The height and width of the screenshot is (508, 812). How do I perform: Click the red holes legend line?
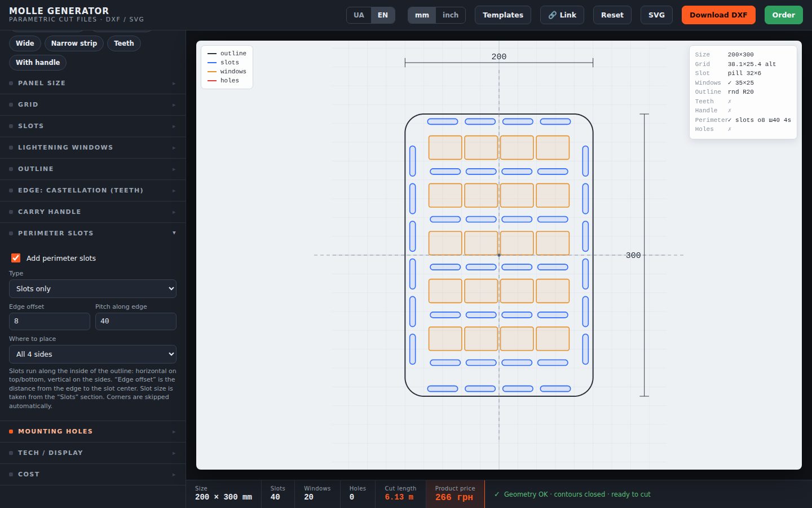212,81
